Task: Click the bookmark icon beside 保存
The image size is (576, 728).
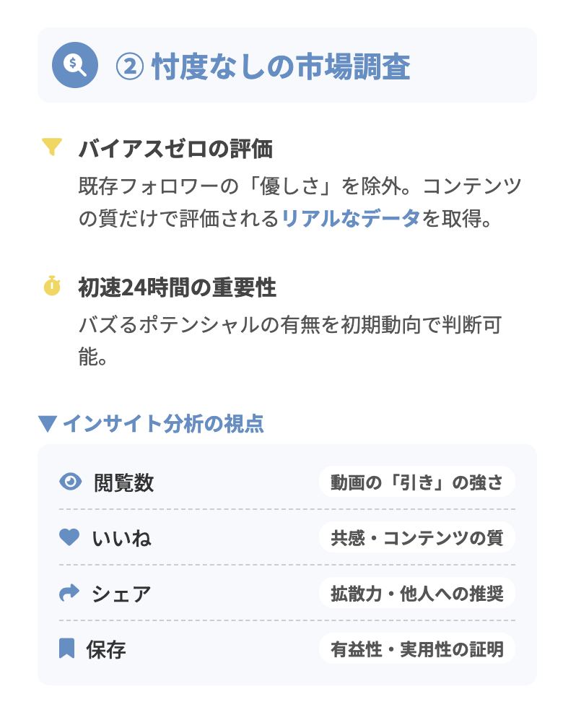Action: click(x=66, y=649)
